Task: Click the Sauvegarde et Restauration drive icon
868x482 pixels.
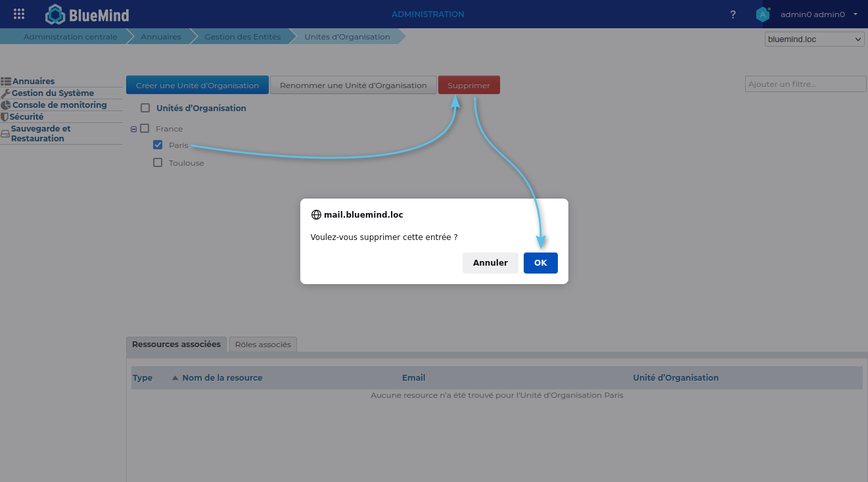Action: point(5,133)
